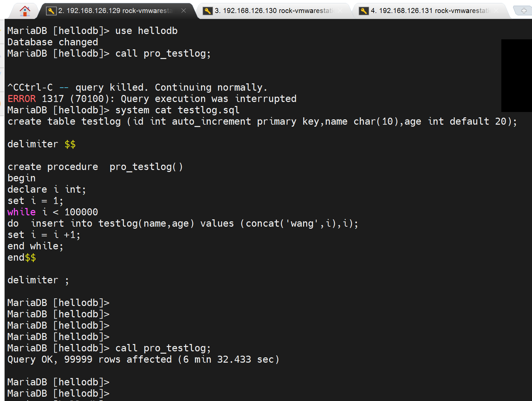Close the 192.168.126.129 session tab
532x401 pixels.
coord(183,11)
